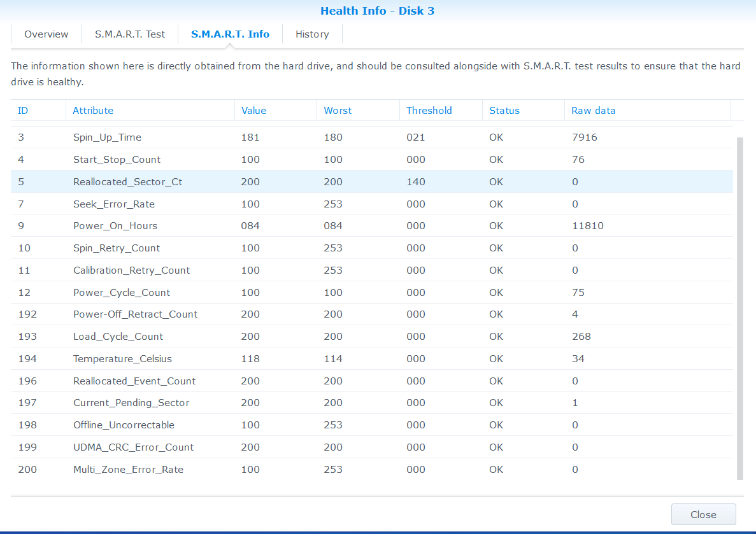This screenshot has width=756, height=534.
Task: Select the Multi_Zone_Error_Rate row
Action: pos(372,470)
